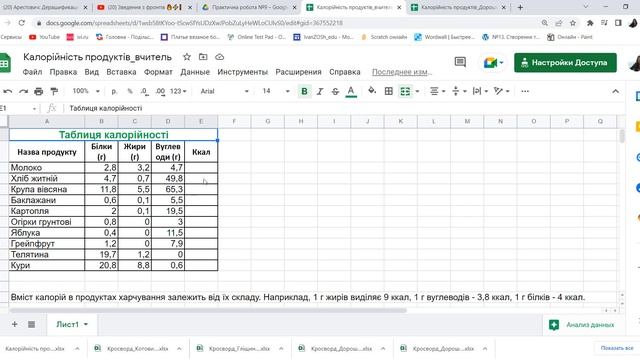Screen dimensions: 640x360
Task: Open the Справка menu
Action: [x=344, y=72]
